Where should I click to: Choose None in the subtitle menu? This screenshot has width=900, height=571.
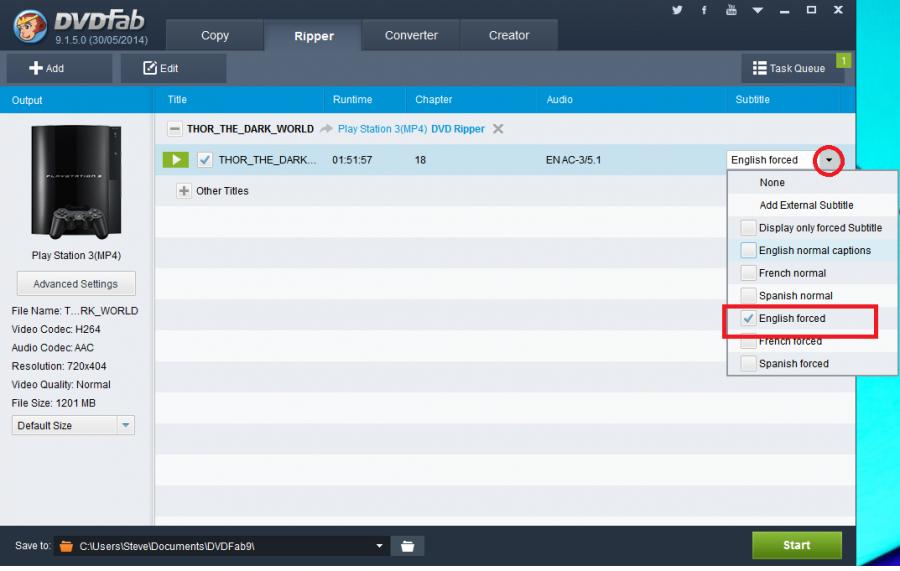point(772,183)
